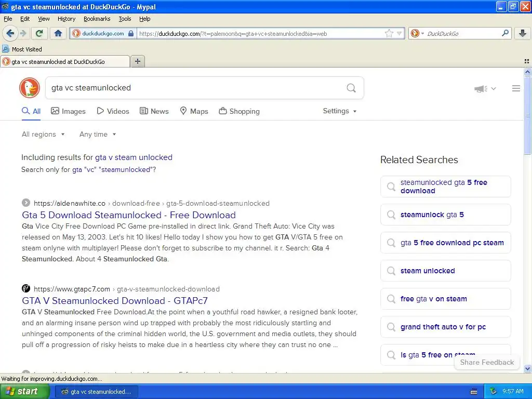Click the https://www.gtapc7.com result URL
The height and width of the screenshot is (399, 532).
coord(72,289)
